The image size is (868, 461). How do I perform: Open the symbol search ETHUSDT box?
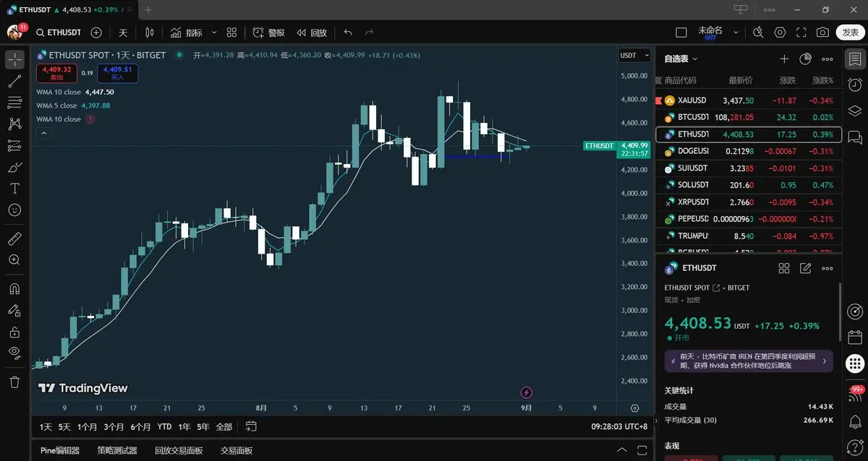58,33
